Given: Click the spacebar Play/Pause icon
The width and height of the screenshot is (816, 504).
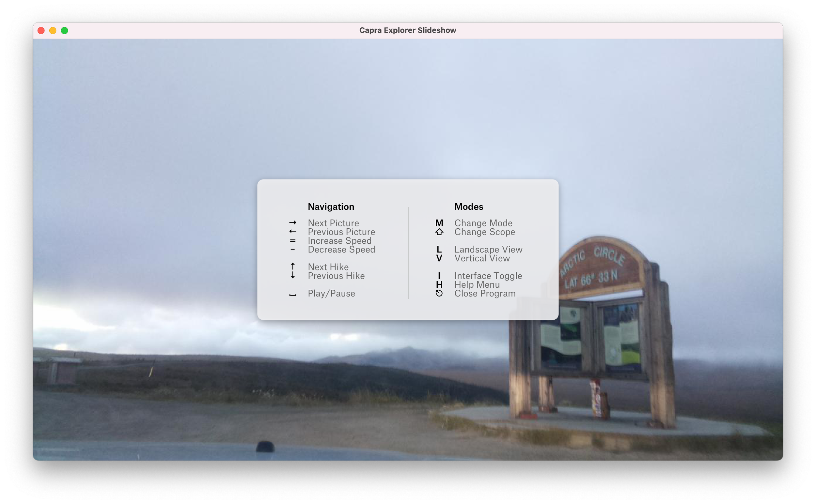Looking at the screenshot, I should pos(292,295).
